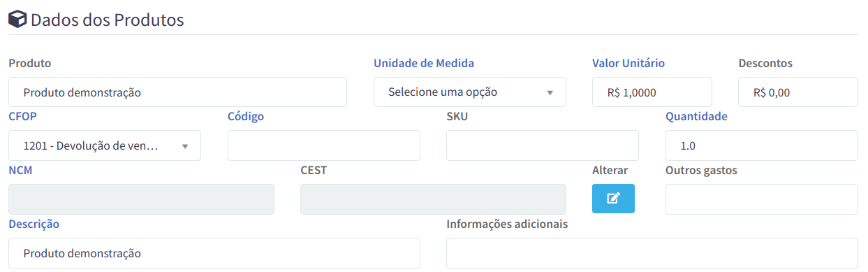
Task: Click the Descontos R$ 0,00 field
Action: 798,92
